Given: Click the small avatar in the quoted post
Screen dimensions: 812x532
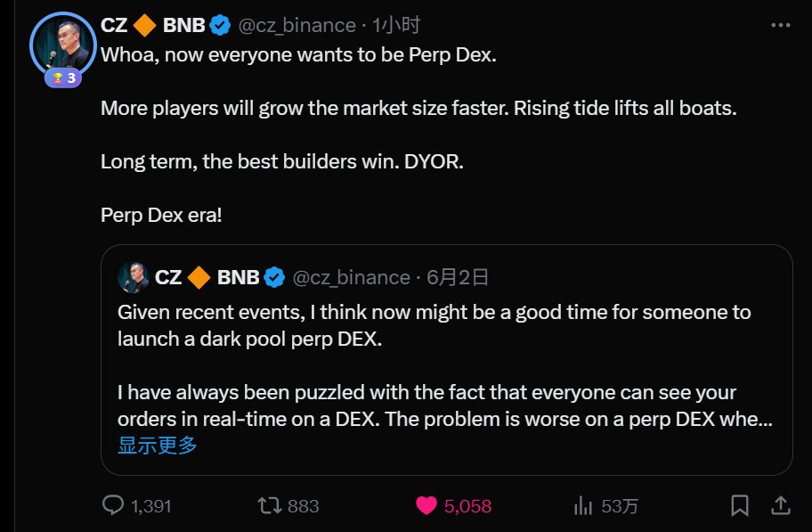Looking at the screenshot, I should (x=134, y=277).
